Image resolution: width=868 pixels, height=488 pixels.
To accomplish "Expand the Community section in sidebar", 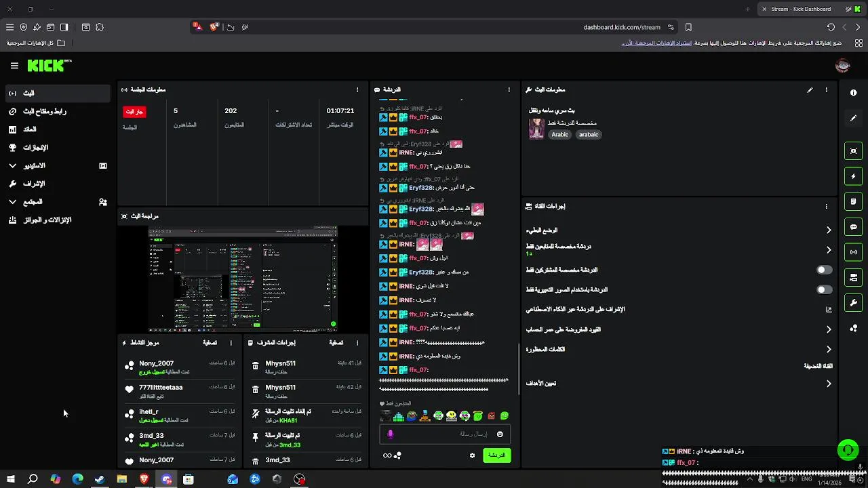I will (x=13, y=202).
